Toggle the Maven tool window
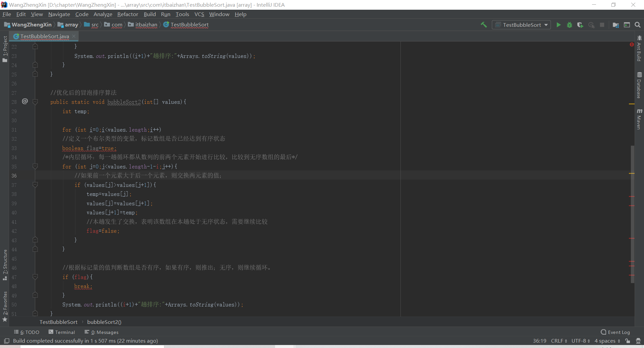The width and height of the screenshot is (644, 348). 639,119
